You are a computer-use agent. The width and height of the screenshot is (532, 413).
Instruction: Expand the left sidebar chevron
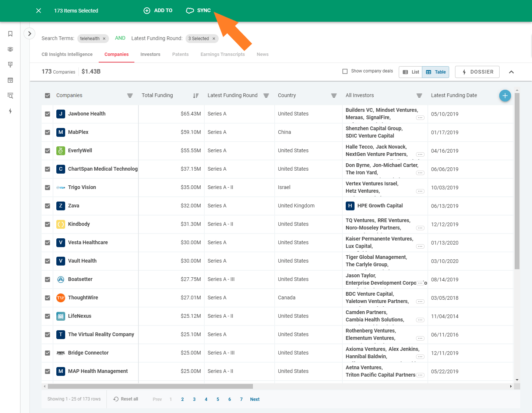pos(29,33)
